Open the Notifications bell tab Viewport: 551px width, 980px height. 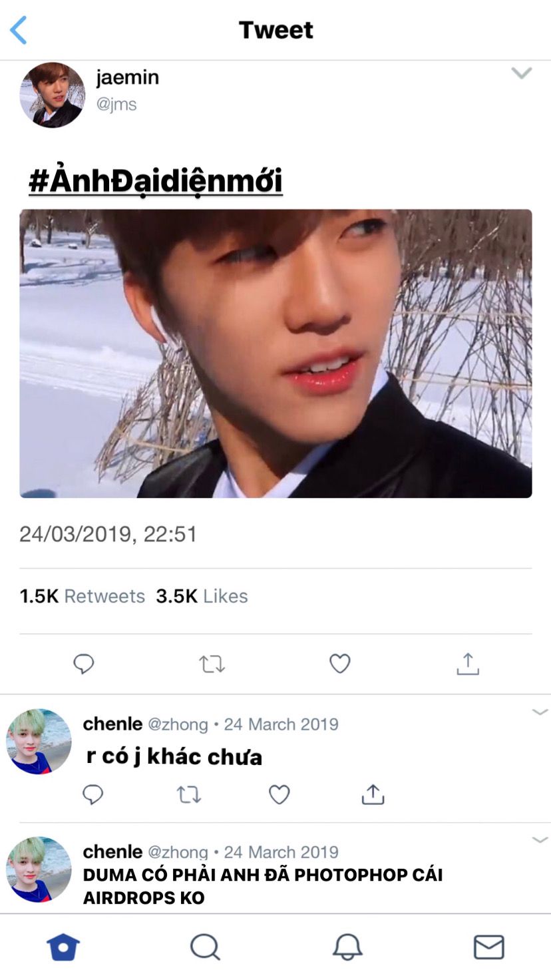click(x=347, y=947)
